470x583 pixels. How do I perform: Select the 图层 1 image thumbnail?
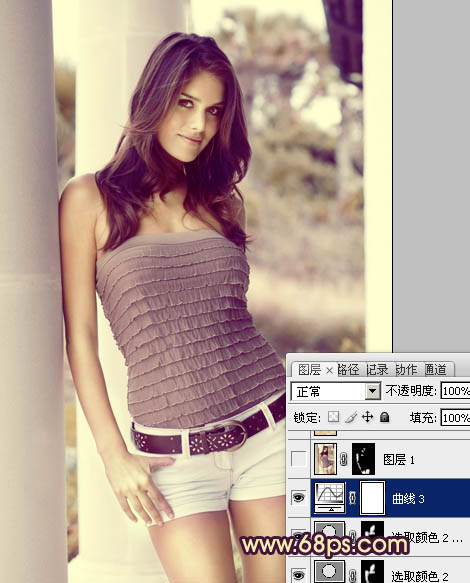pyautogui.click(x=325, y=459)
